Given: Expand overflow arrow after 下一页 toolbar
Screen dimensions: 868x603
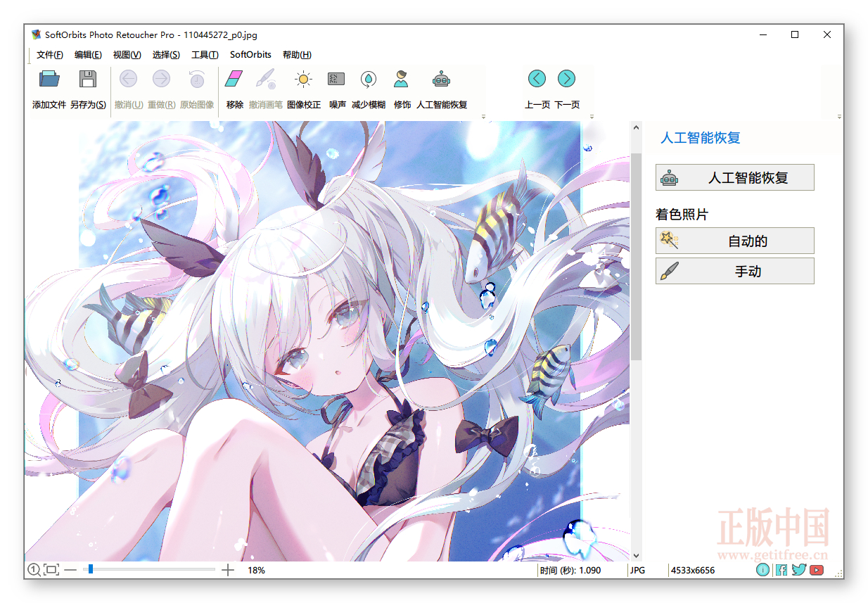Looking at the screenshot, I should pos(592,117).
